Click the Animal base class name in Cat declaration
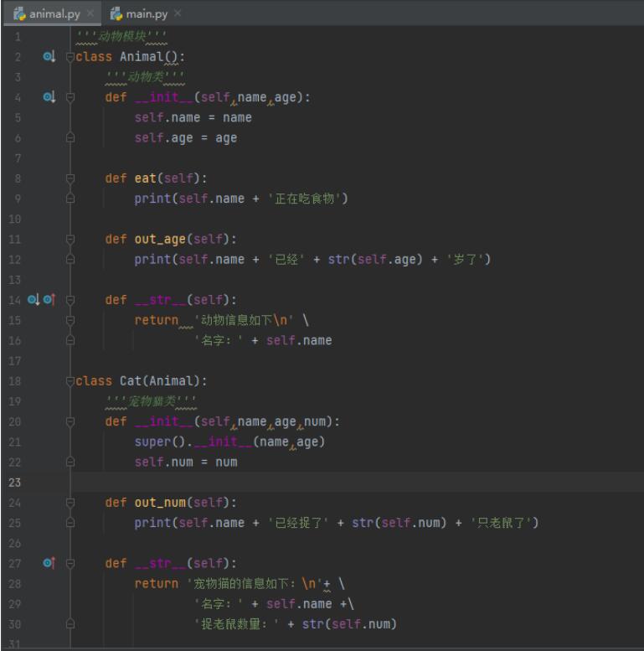Viewport: 644px width, 651px height. [171, 381]
